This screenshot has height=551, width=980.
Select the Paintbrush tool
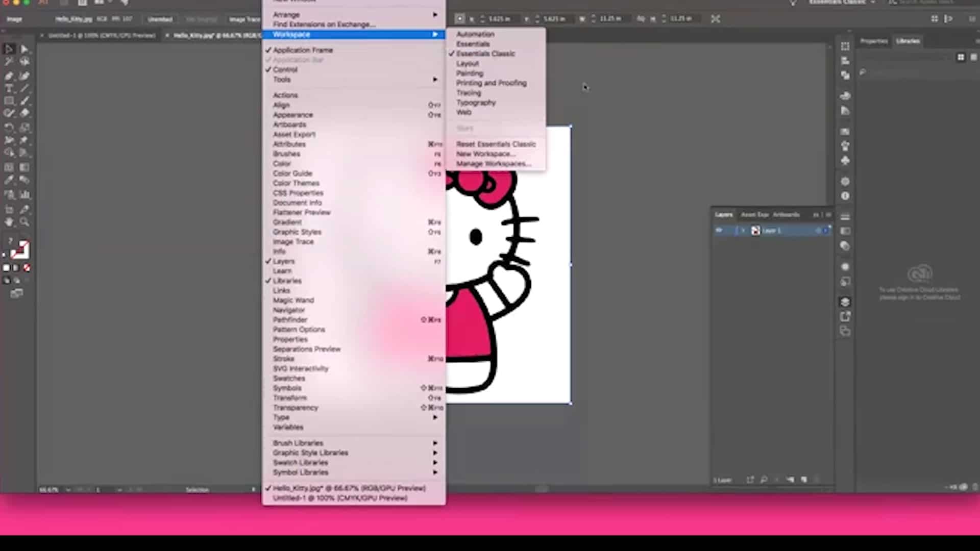point(24,101)
